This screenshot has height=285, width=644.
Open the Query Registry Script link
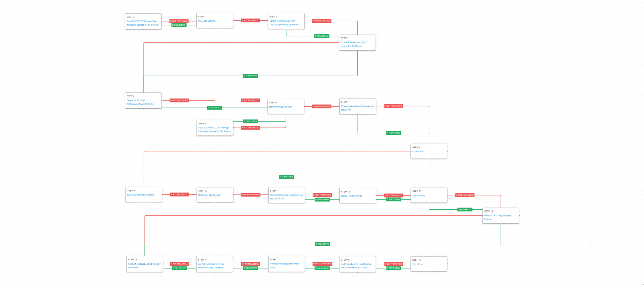[351, 196]
